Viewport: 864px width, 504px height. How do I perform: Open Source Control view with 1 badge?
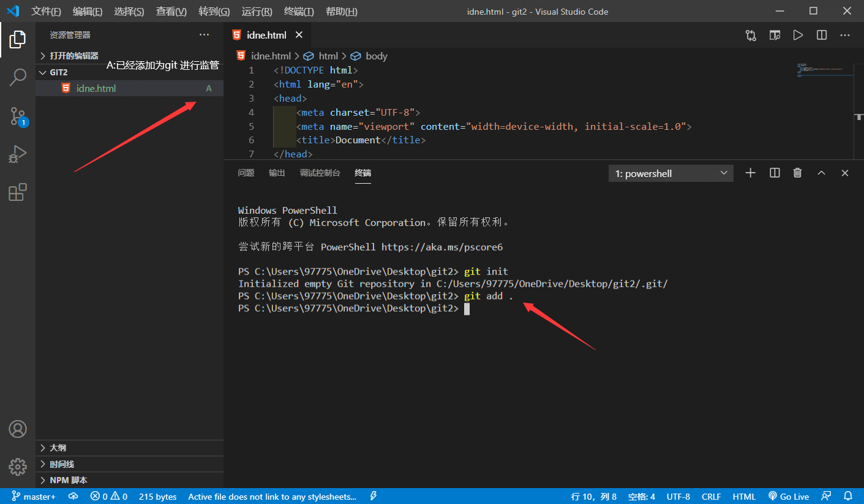click(18, 116)
